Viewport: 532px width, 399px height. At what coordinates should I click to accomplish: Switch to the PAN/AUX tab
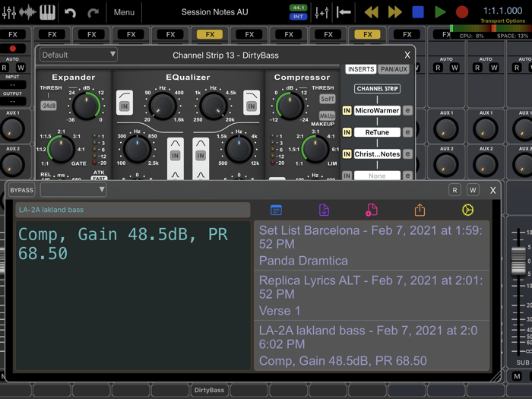394,69
